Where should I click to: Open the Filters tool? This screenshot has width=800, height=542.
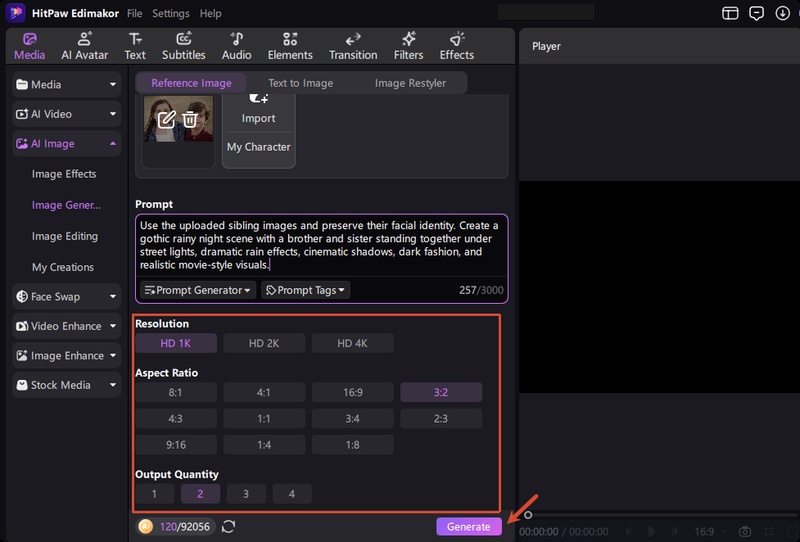pos(408,46)
